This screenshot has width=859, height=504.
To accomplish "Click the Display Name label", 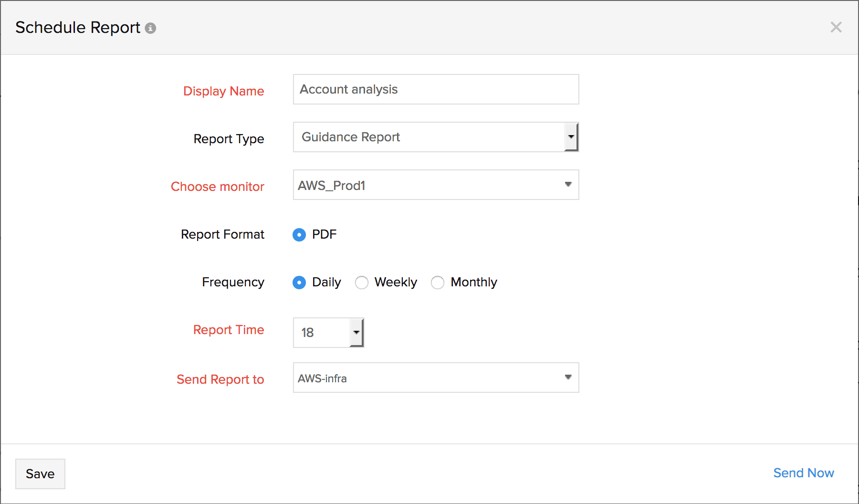I will [x=223, y=91].
